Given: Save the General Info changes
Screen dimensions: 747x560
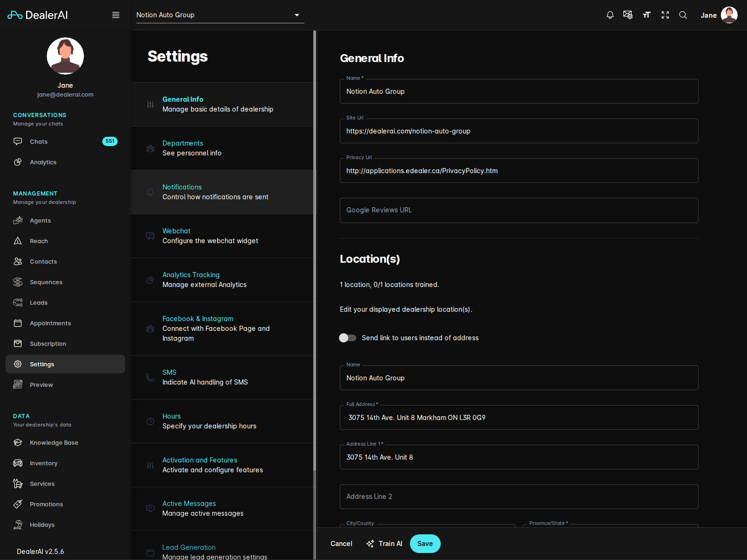Looking at the screenshot, I should pos(425,543).
